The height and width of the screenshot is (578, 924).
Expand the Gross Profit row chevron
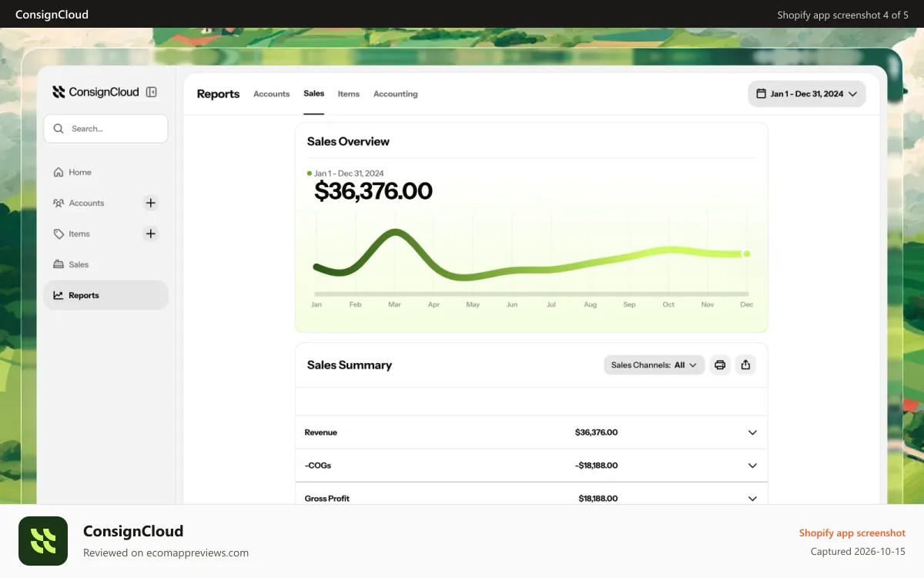[753, 499]
